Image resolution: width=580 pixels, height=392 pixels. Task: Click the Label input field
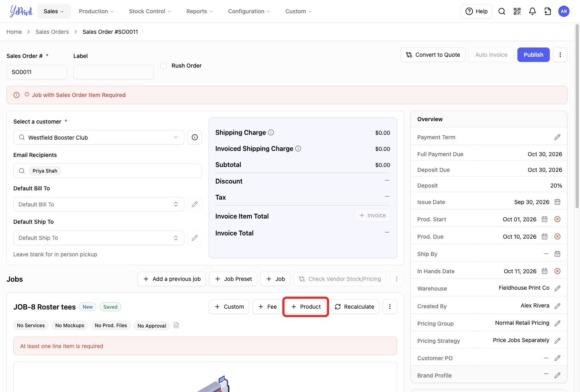(x=114, y=72)
